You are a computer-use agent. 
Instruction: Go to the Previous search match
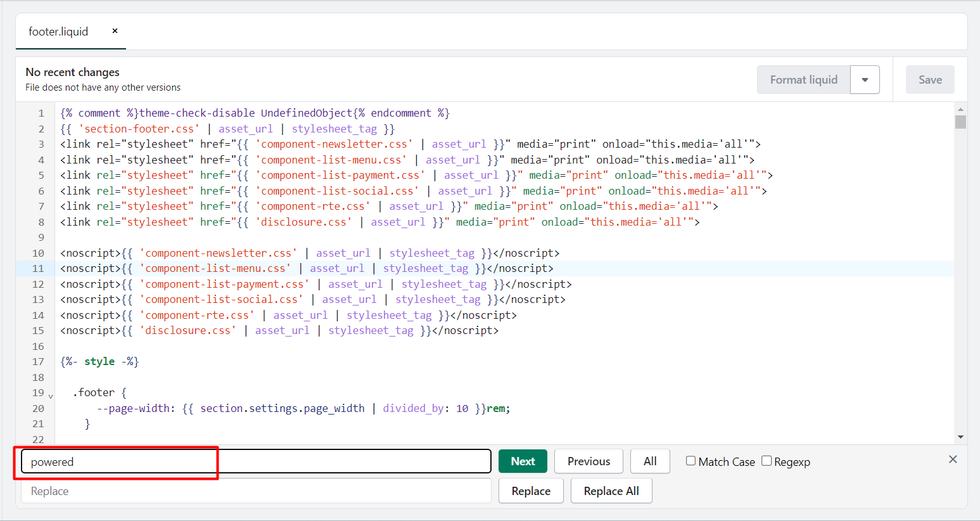point(589,461)
